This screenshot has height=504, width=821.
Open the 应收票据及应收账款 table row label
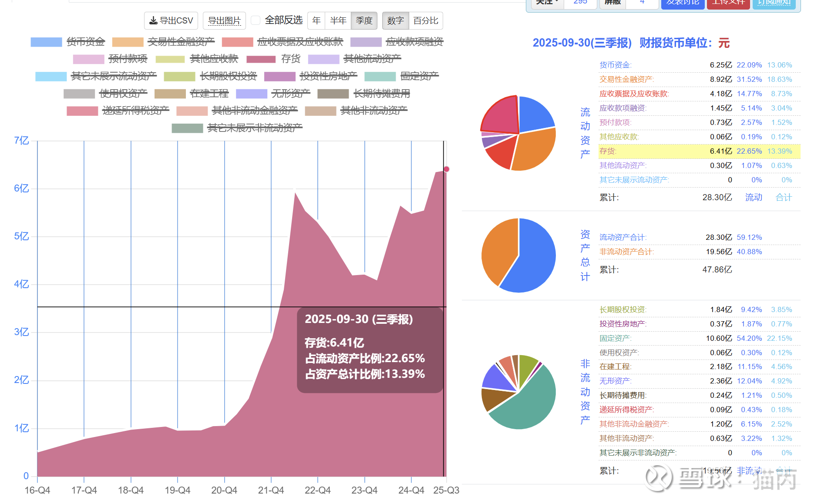tap(634, 94)
